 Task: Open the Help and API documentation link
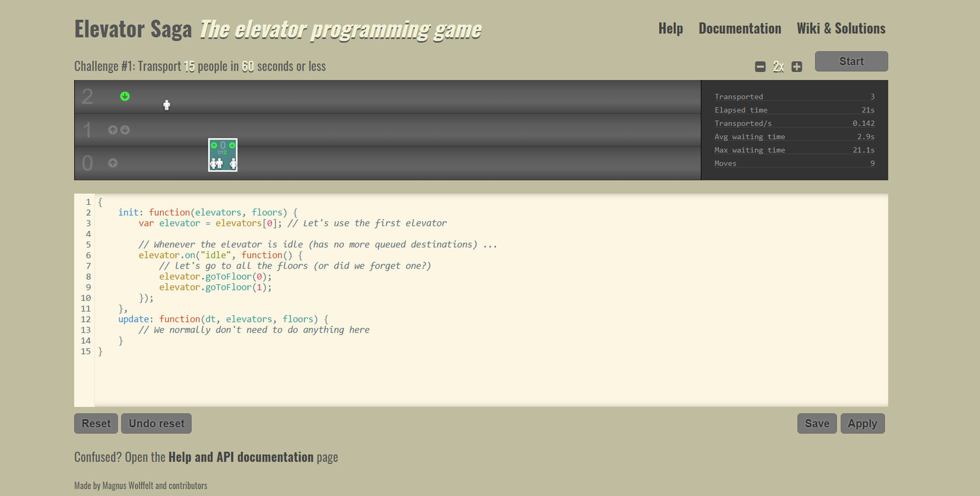click(241, 457)
